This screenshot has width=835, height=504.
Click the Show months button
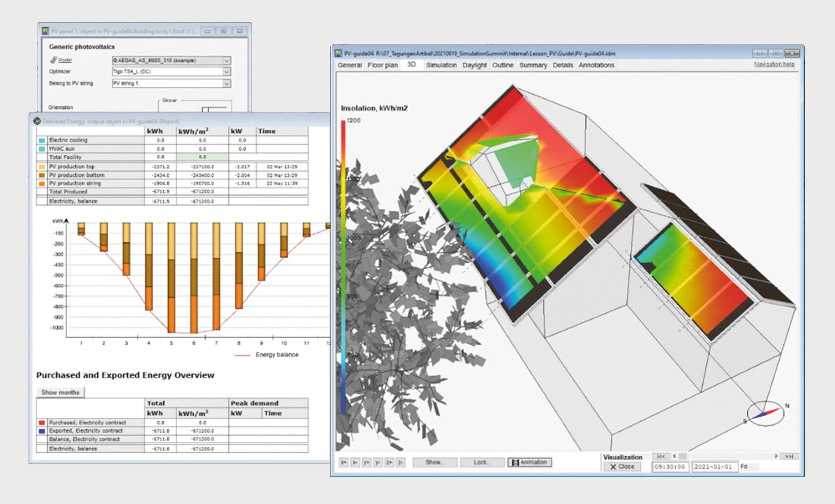click(x=60, y=392)
